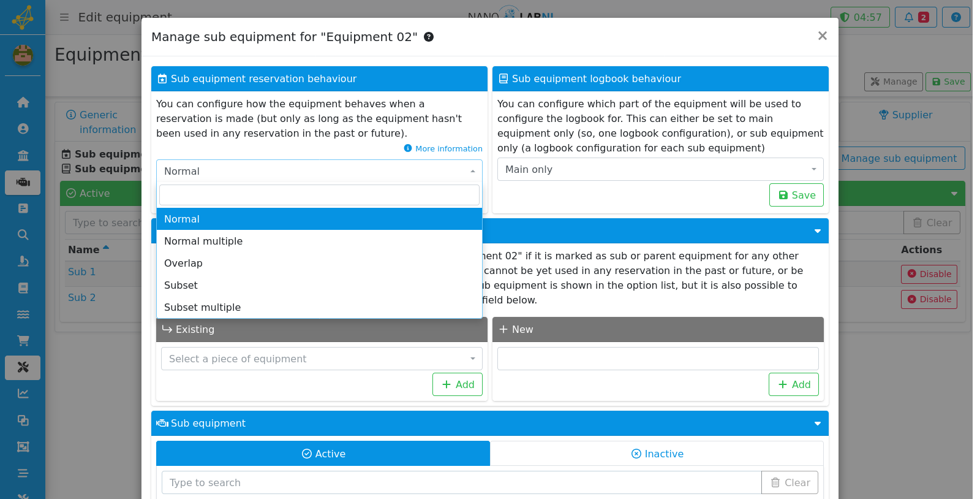Open the home icon in sidebar
This screenshot has width=980, height=499.
(23, 102)
